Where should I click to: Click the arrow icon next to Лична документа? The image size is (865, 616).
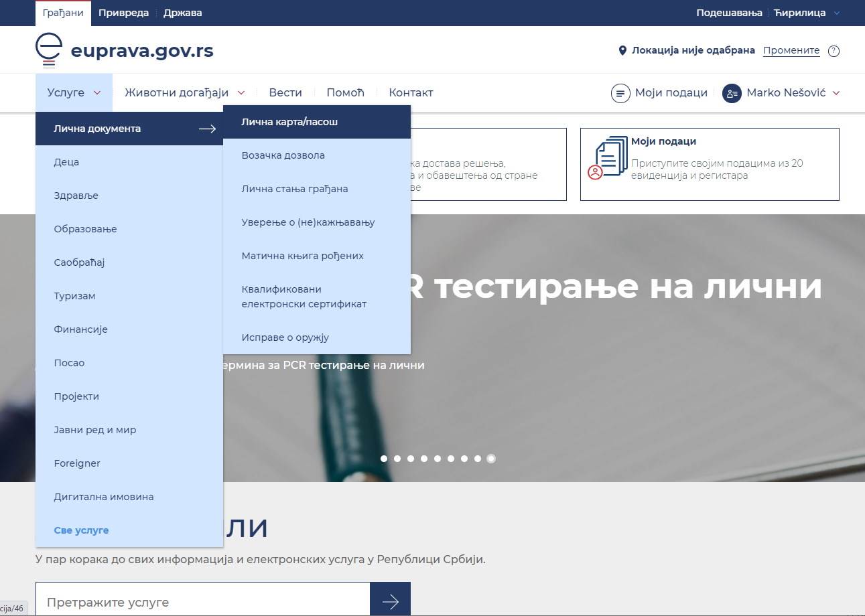pyautogui.click(x=208, y=129)
